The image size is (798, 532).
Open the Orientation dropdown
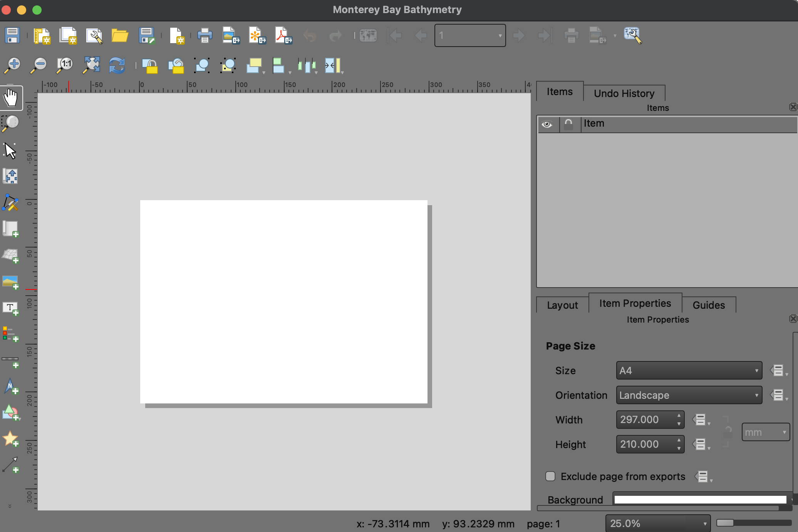click(x=689, y=395)
